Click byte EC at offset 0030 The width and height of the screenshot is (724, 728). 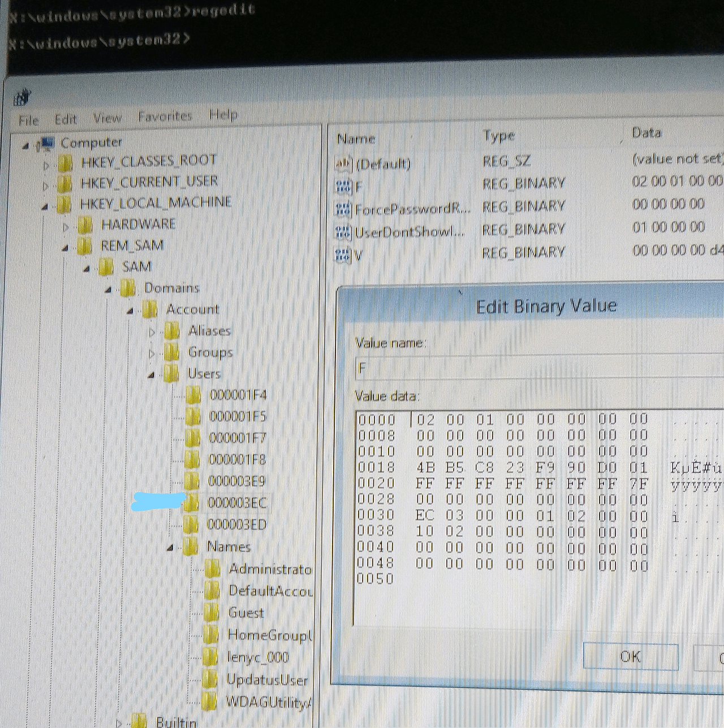(x=424, y=515)
